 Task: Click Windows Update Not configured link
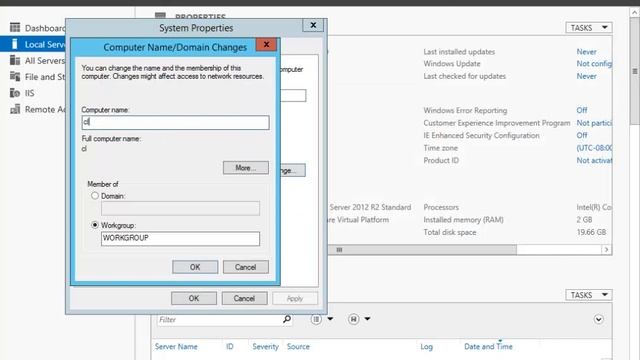pos(594,64)
